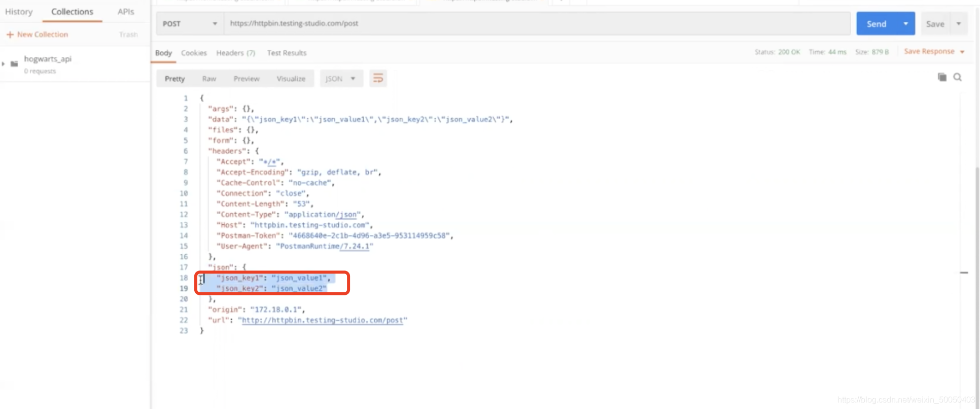The height and width of the screenshot is (409, 980).
Task: Click the New Collection link
Action: (x=43, y=35)
